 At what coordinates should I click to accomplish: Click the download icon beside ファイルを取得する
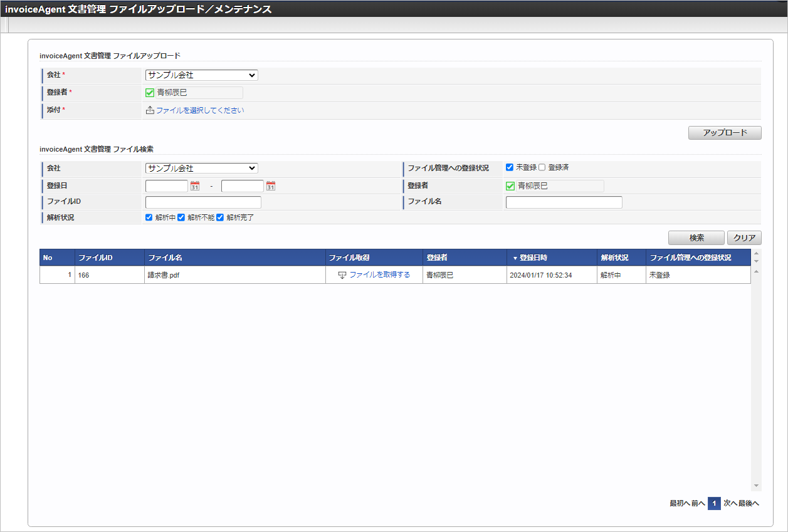click(x=342, y=275)
